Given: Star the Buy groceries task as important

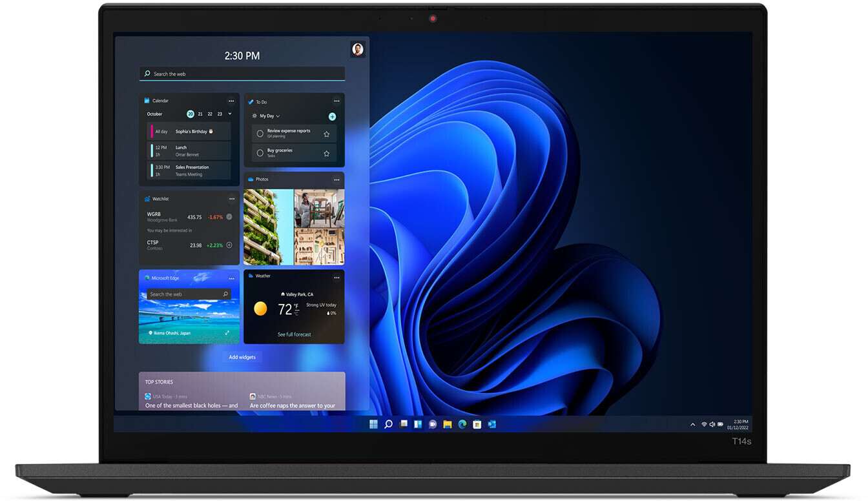Looking at the screenshot, I should click(326, 153).
